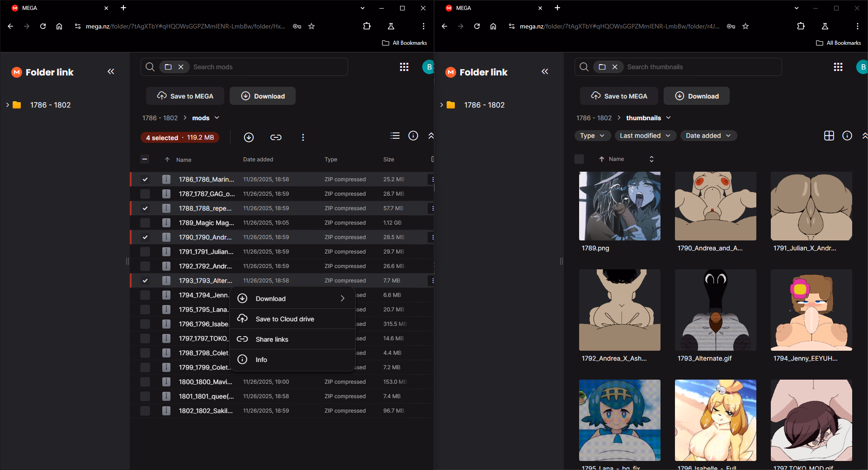
Task: Select Share links in the context menu
Action: click(x=272, y=339)
